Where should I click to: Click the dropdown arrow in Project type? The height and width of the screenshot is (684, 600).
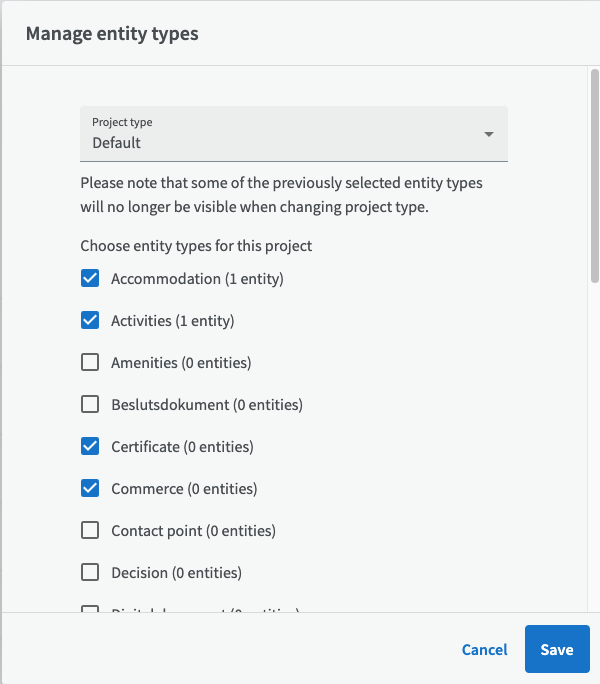(489, 134)
